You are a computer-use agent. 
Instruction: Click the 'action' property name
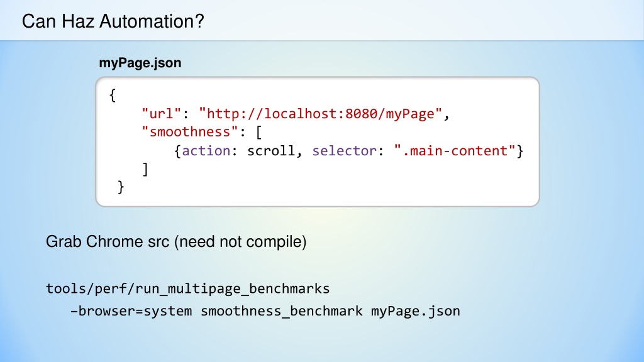tap(206, 151)
